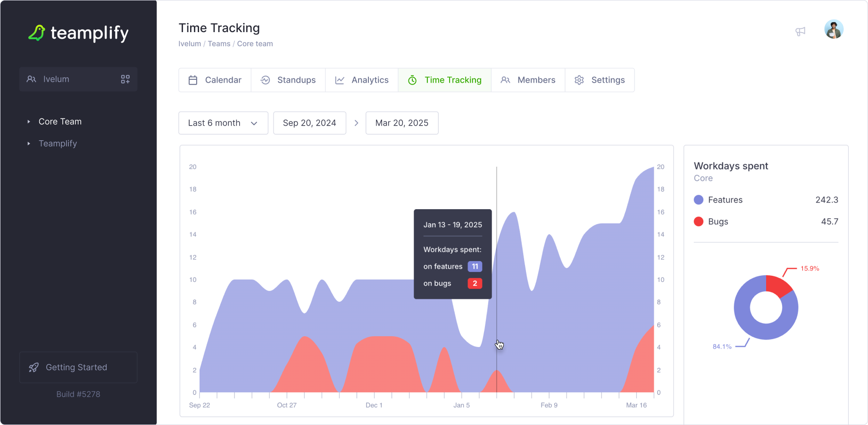This screenshot has height=425, width=868.
Task: Expand the Teamplify tree item
Action: point(29,144)
